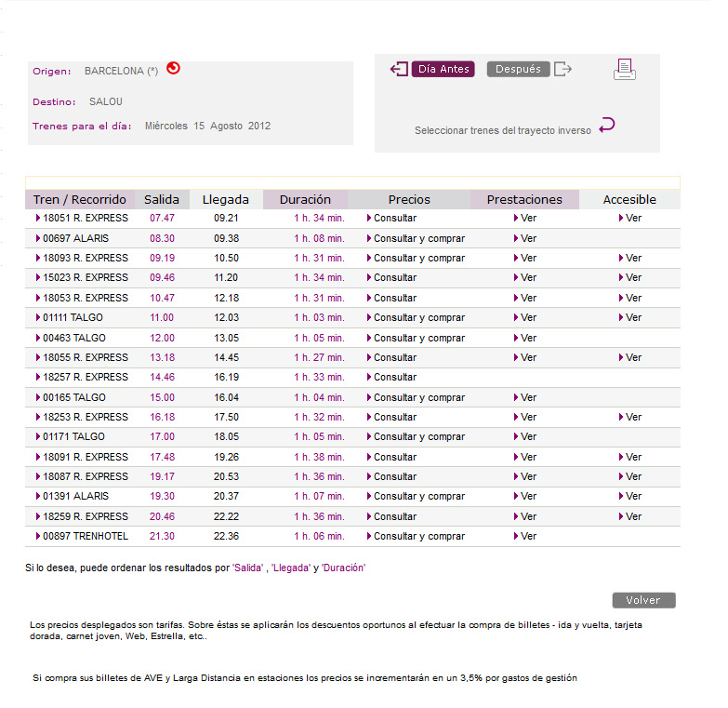Click the Volver button
The image size is (728, 708).
643,600
